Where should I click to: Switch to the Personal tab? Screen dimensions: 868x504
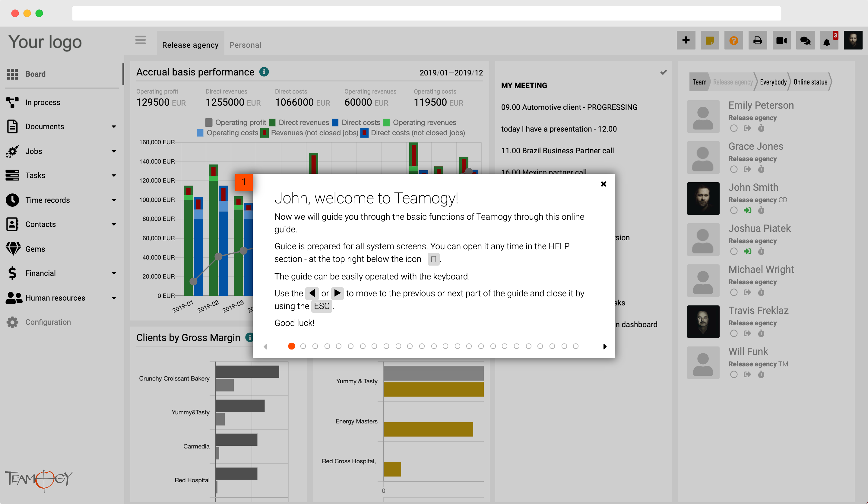(245, 45)
